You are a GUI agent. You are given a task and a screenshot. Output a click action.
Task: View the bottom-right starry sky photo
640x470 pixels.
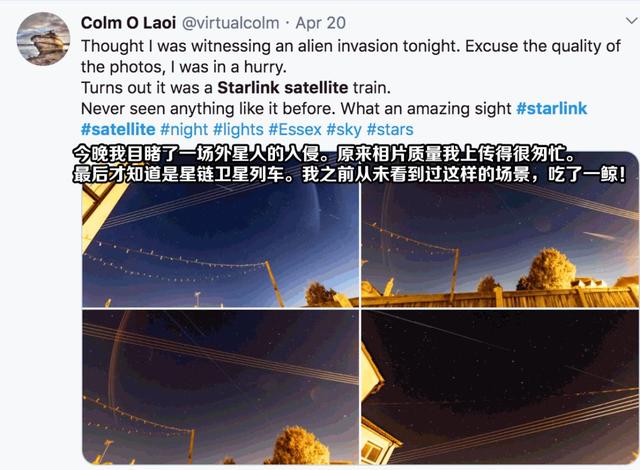499,385
